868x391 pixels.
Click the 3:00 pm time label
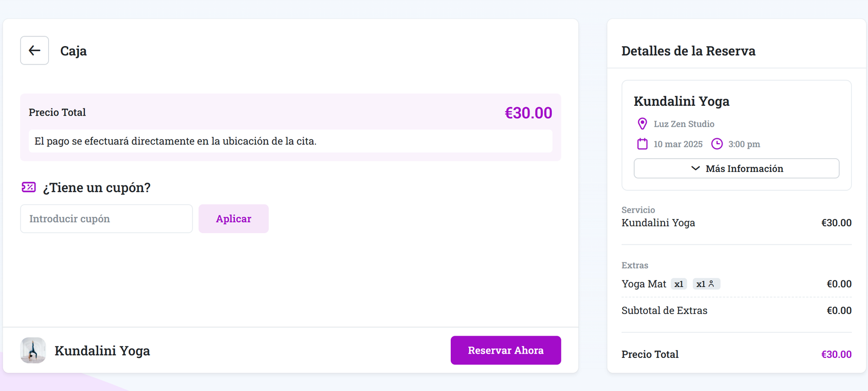pos(744,144)
